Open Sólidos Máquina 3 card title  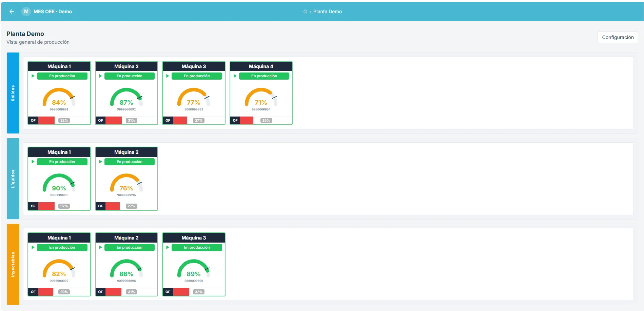click(194, 66)
